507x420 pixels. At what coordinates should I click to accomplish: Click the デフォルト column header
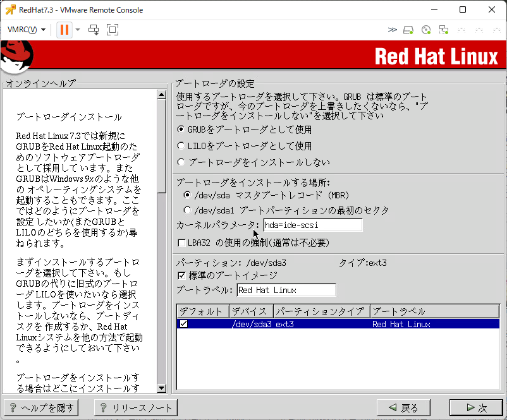click(x=203, y=311)
